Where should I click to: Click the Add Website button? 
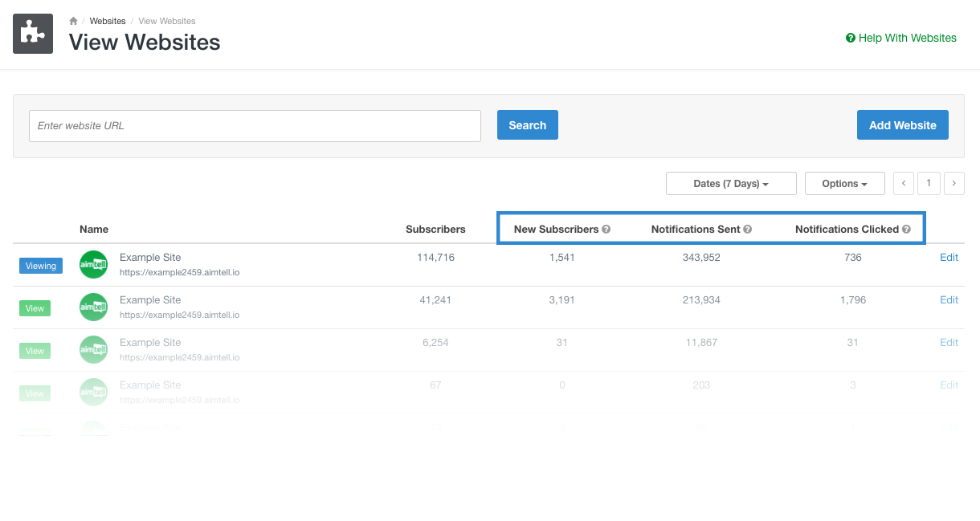(x=902, y=125)
